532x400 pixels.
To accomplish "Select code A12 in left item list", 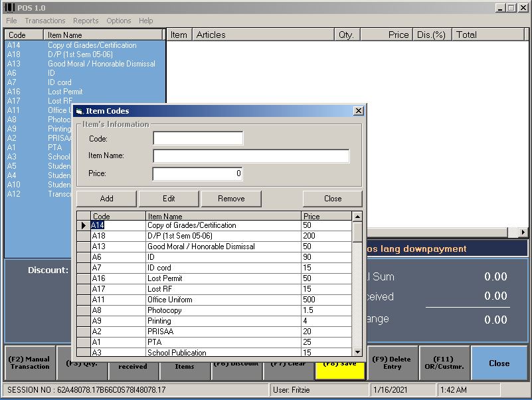I will coord(13,194).
